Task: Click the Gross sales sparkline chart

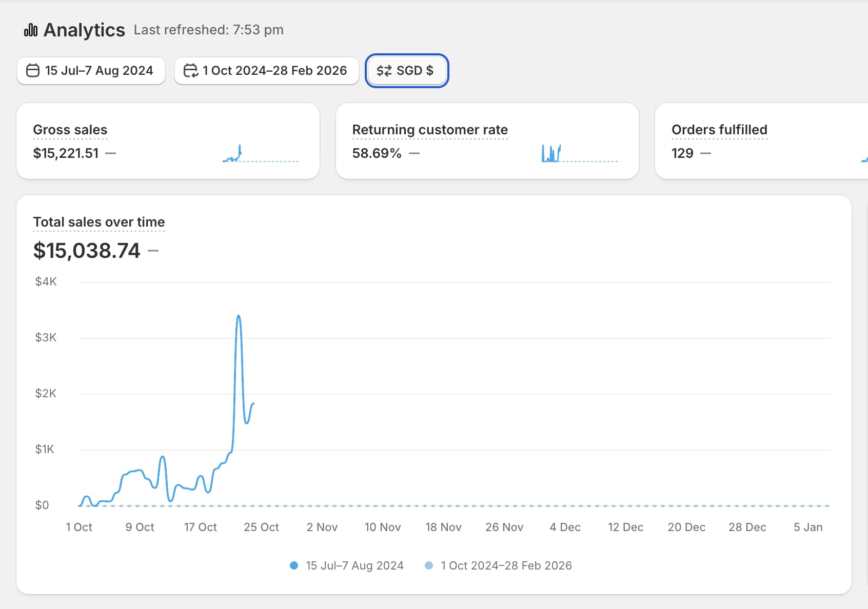Action: (261, 154)
